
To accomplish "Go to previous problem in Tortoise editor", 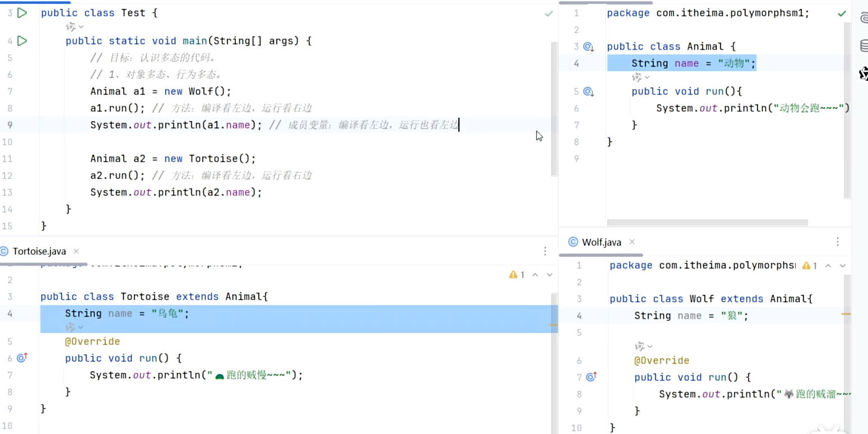I will (x=535, y=275).
